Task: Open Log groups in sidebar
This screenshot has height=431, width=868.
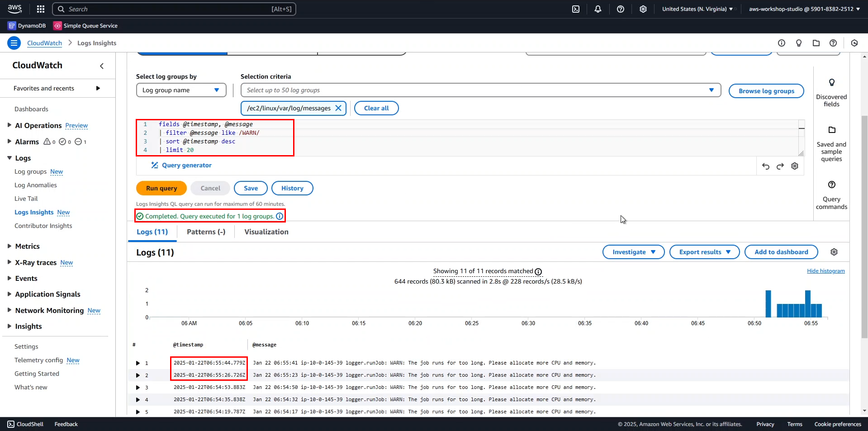Action: point(31,171)
